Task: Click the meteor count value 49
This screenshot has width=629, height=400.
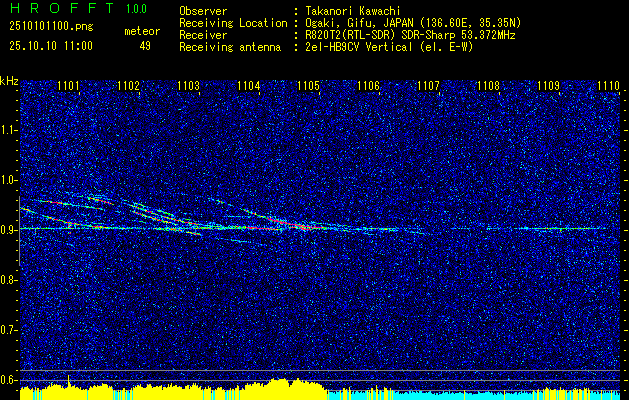Action: [x=145, y=46]
